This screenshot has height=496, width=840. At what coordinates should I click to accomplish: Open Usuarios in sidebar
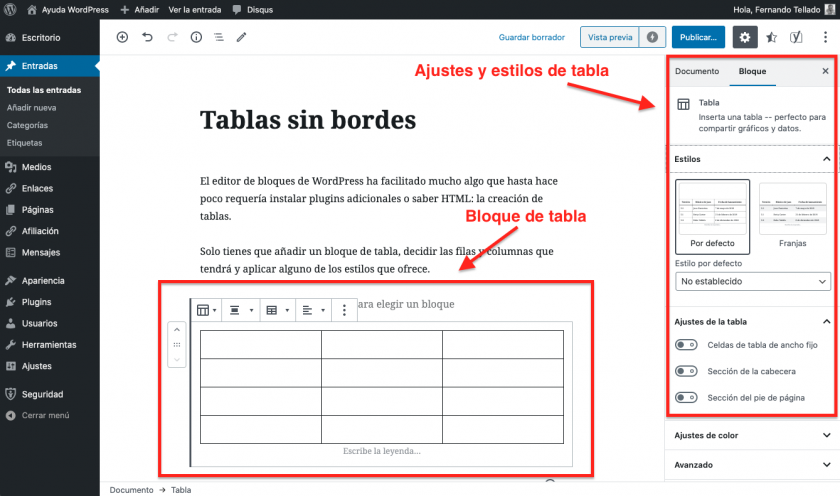tap(49, 323)
